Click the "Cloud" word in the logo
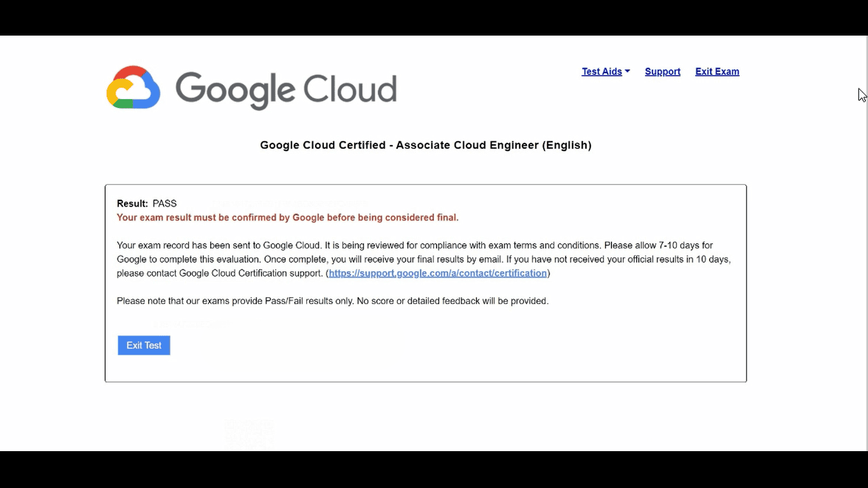868x488 pixels. (349, 89)
